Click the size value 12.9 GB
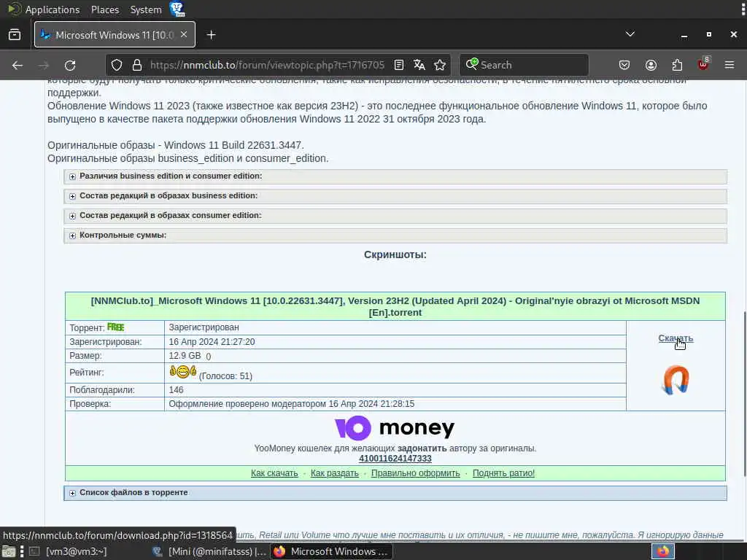This screenshot has height=560, width=747. [185, 356]
